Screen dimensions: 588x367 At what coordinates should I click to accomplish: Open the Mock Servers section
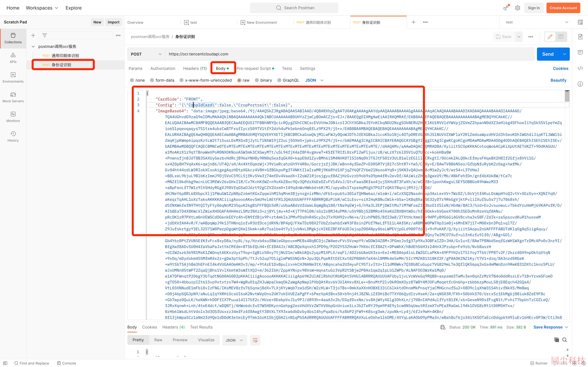13,97
